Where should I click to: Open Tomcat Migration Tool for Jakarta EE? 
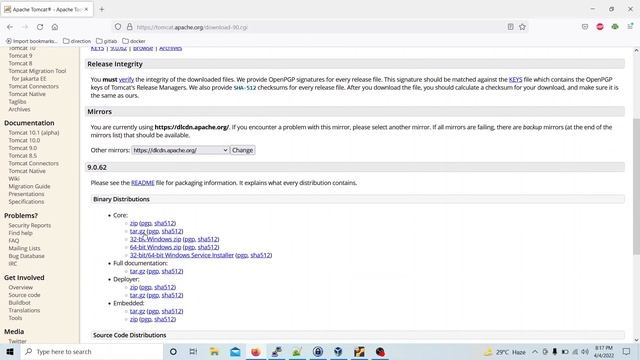pyautogui.click(x=37, y=75)
